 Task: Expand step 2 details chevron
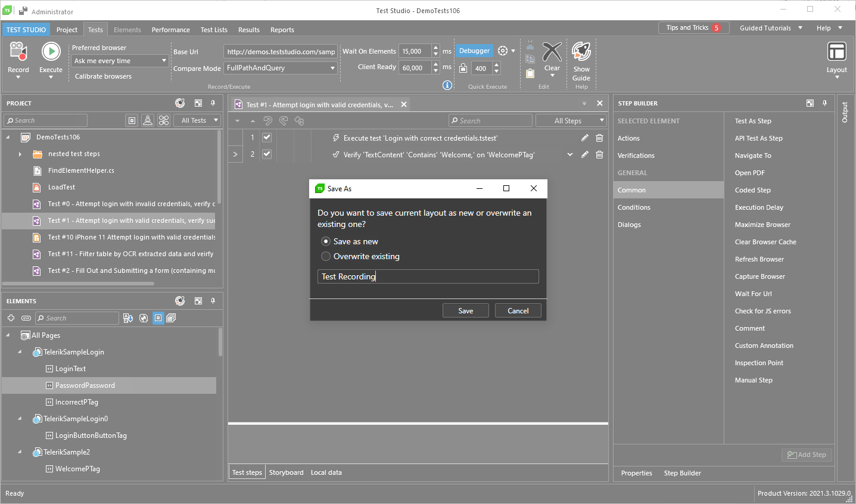point(570,154)
